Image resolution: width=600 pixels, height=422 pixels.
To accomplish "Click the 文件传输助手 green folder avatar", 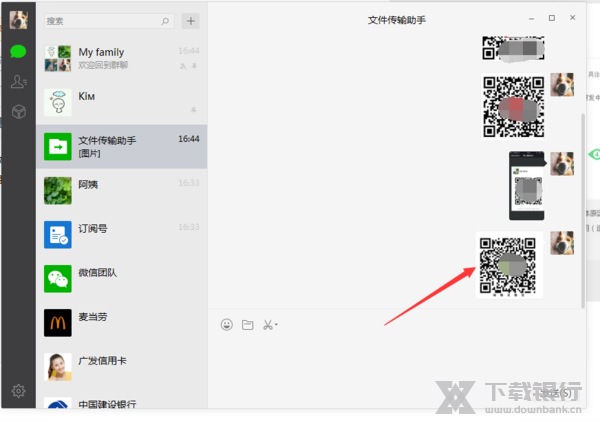I will tap(58, 146).
